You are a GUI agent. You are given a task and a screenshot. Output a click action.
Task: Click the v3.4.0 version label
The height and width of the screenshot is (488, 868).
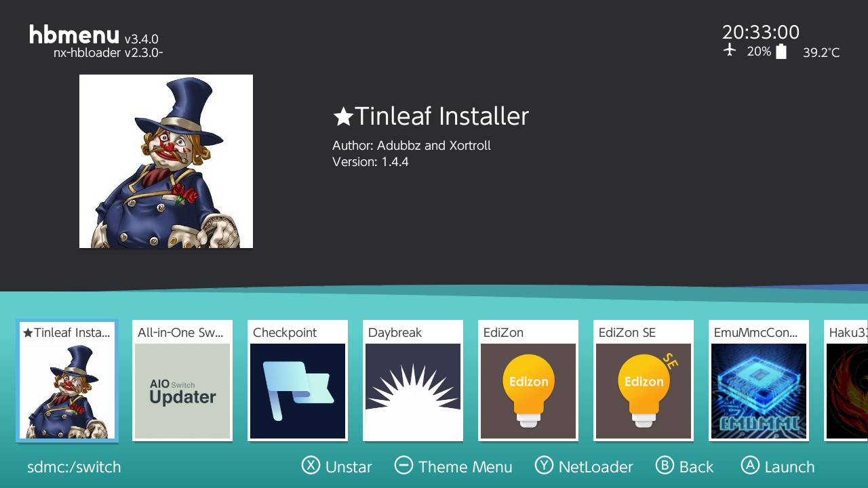pos(141,39)
